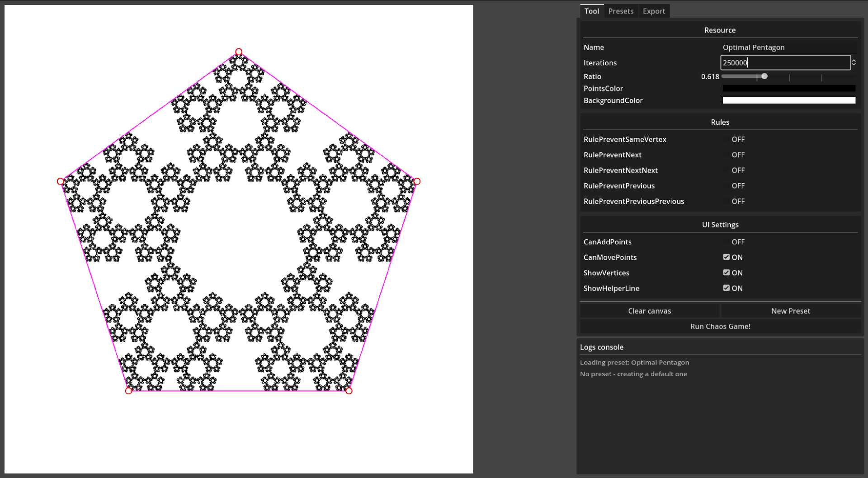Click the Ratio value 0.618

[x=710, y=76]
